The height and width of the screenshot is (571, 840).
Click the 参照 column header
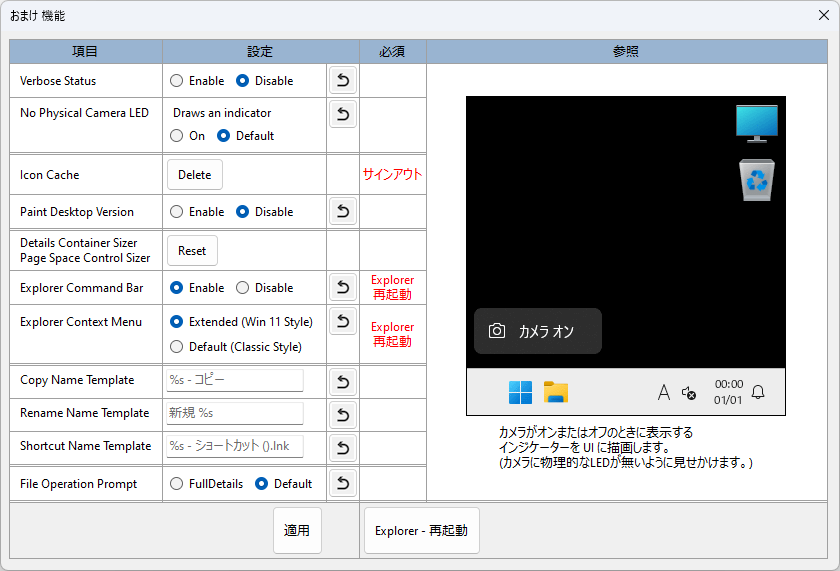pyautogui.click(x=627, y=51)
